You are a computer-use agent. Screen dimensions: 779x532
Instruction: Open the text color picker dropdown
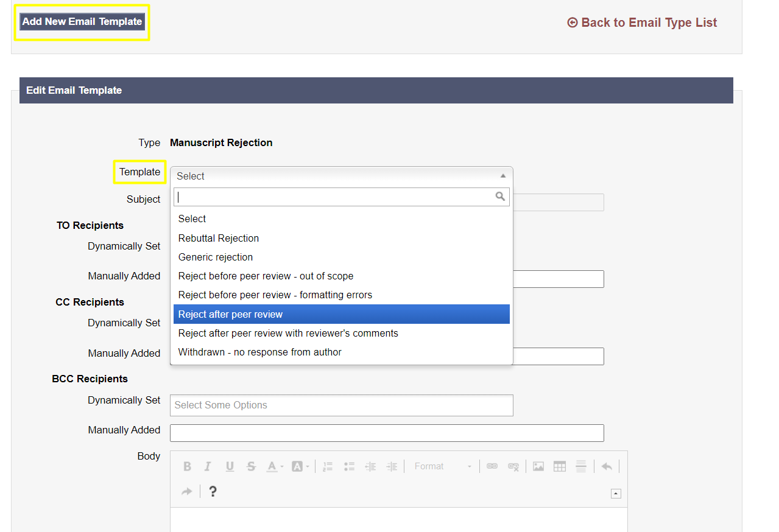275,466
